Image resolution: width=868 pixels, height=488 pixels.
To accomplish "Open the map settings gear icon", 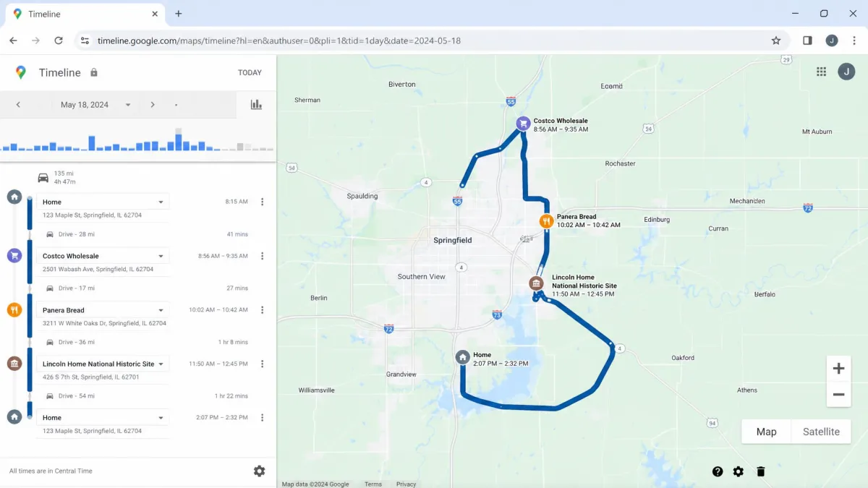I will (738, 471).
